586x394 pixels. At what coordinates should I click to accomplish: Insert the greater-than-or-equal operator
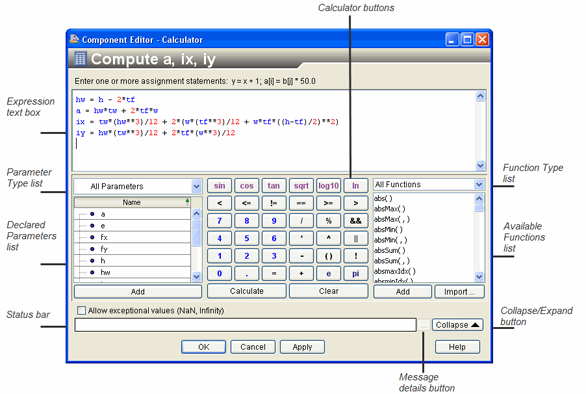coord(329,203)
